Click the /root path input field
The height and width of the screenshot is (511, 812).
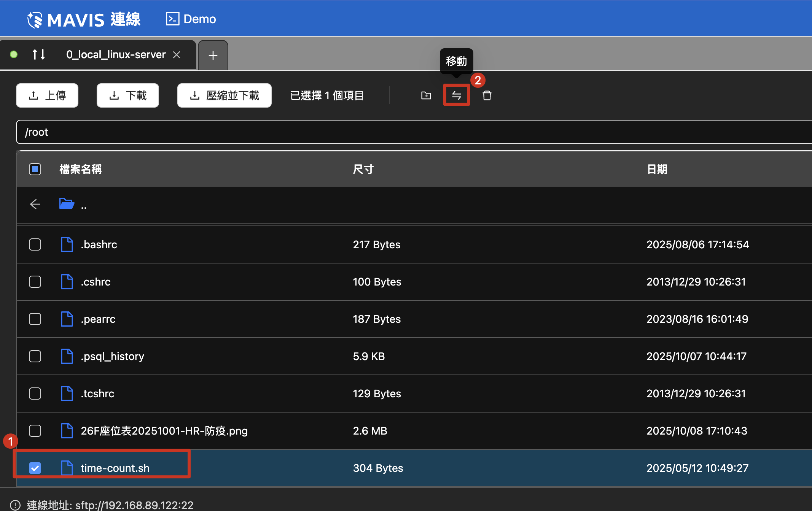tap(381, 132)
